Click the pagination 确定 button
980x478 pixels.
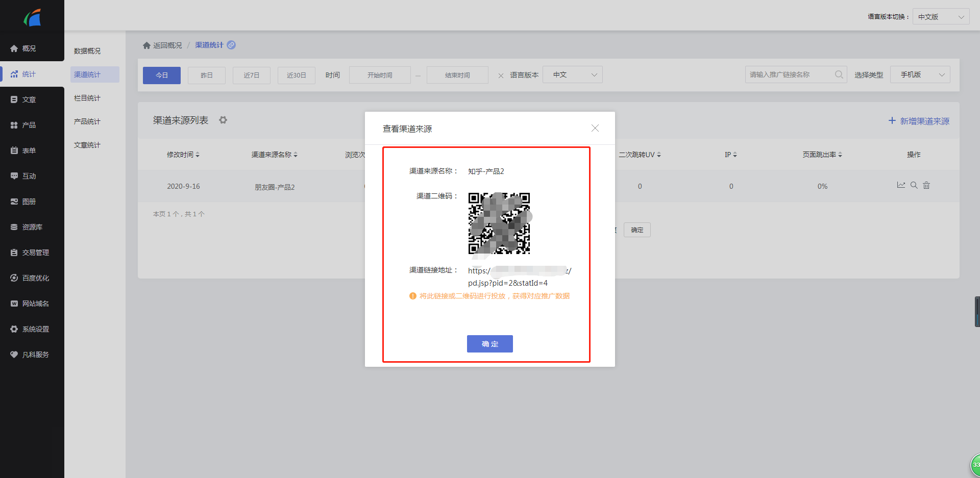637,230
